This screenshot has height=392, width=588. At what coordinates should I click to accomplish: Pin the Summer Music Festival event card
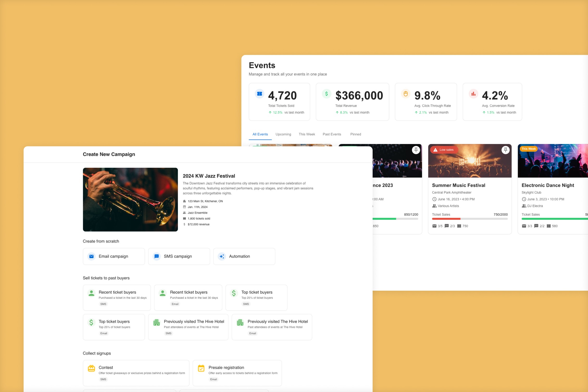505,150
